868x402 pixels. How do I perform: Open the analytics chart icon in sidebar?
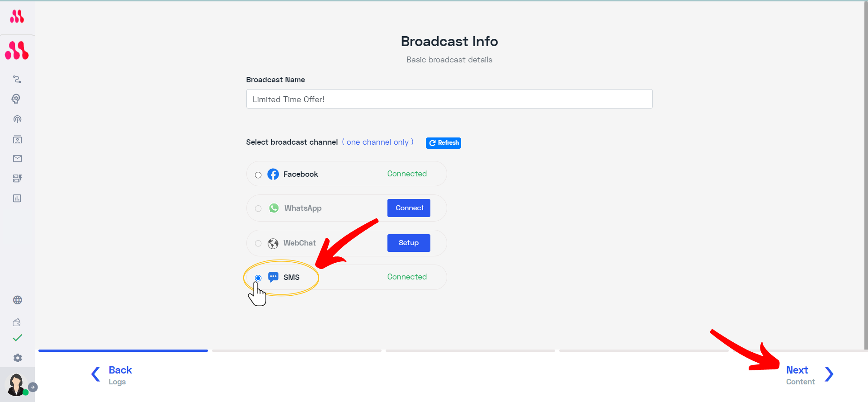(17, 198)
